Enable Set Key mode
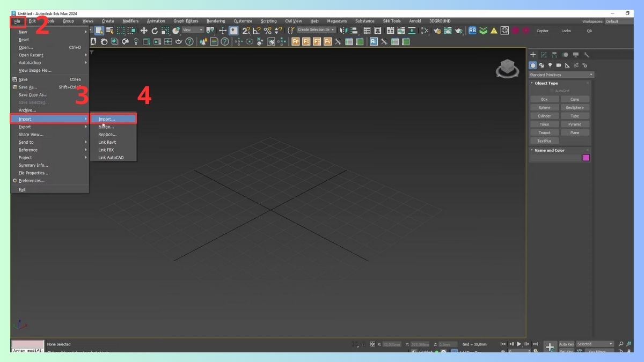This screenshot has height=362, width=644. pyautogui.click(x=565, y=351)
